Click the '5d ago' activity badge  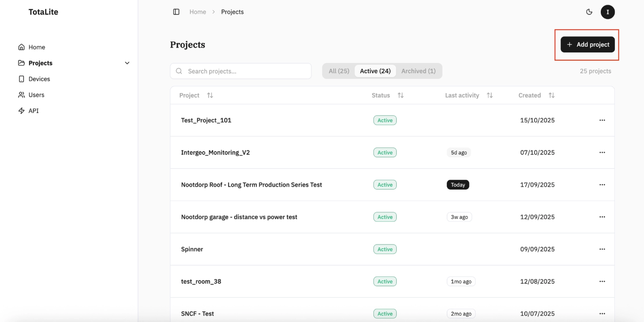[459, 152]
